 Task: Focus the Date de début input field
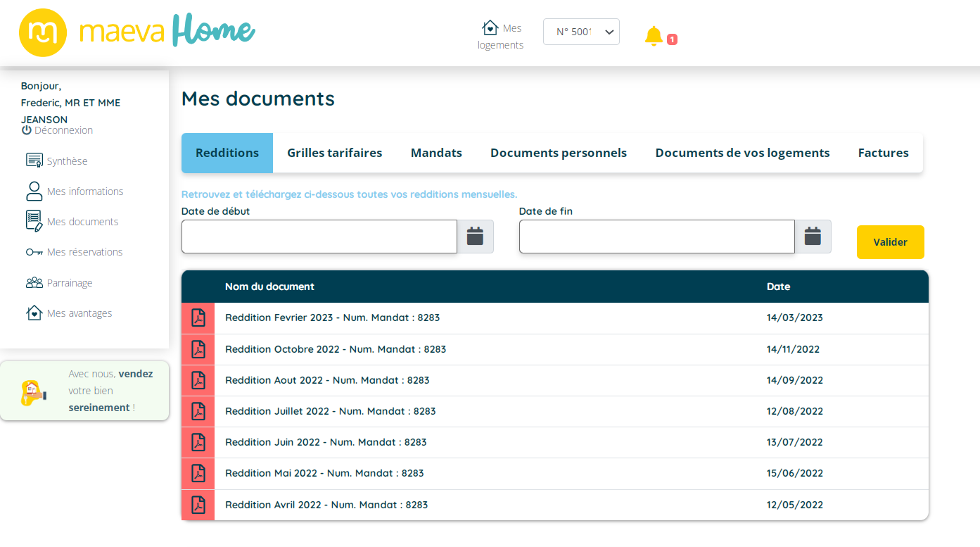[319, 237]
